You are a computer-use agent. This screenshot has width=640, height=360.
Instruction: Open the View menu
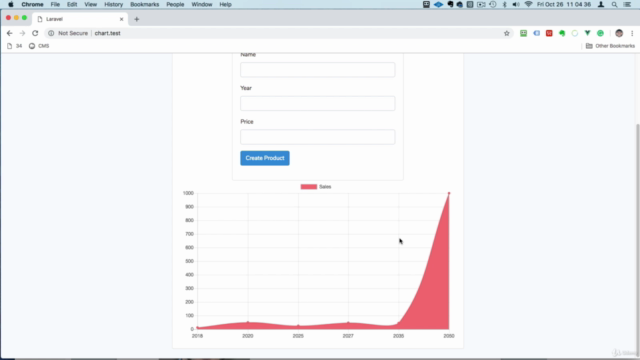coord(90,4)
